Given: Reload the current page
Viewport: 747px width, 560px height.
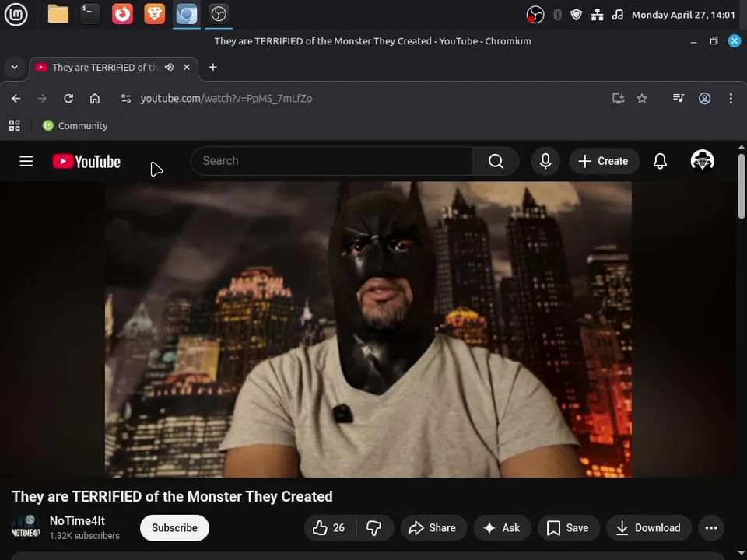Looking at the screenshot, I should pos(68,99).
